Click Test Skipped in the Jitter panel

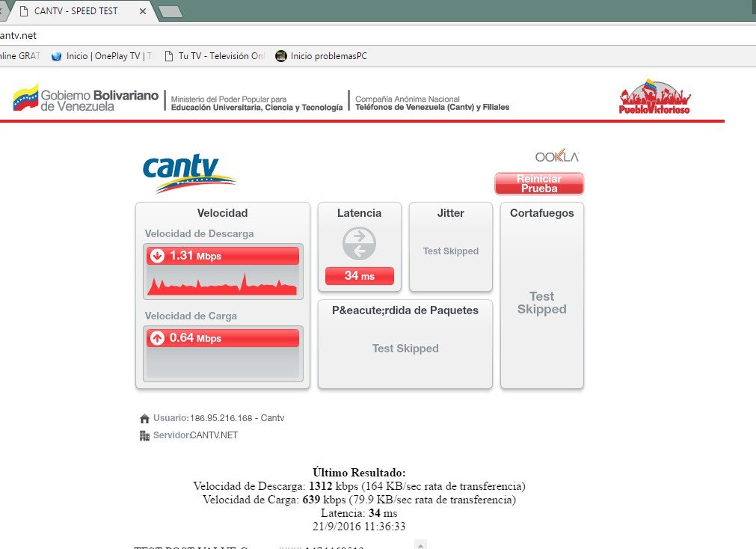(x=451, y=251)
